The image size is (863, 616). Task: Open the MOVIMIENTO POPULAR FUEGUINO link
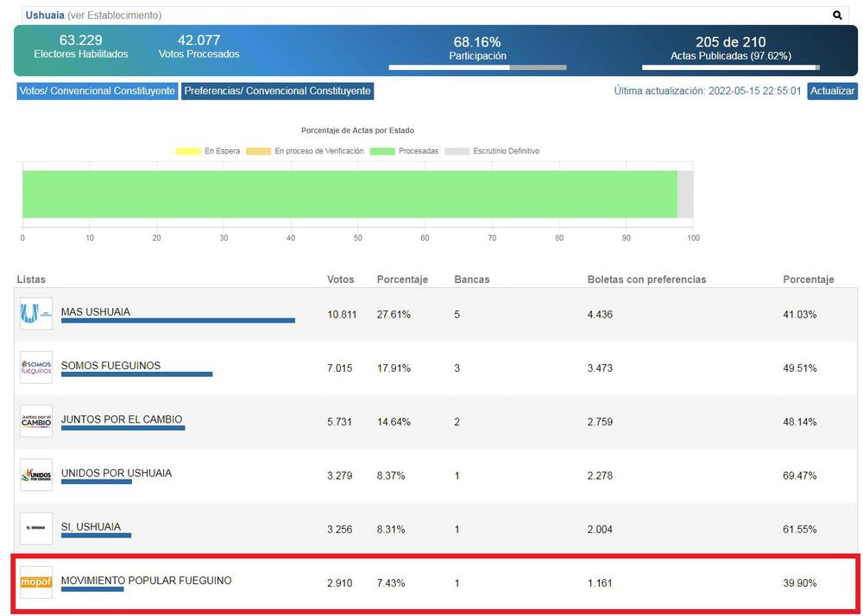point(146,581)
